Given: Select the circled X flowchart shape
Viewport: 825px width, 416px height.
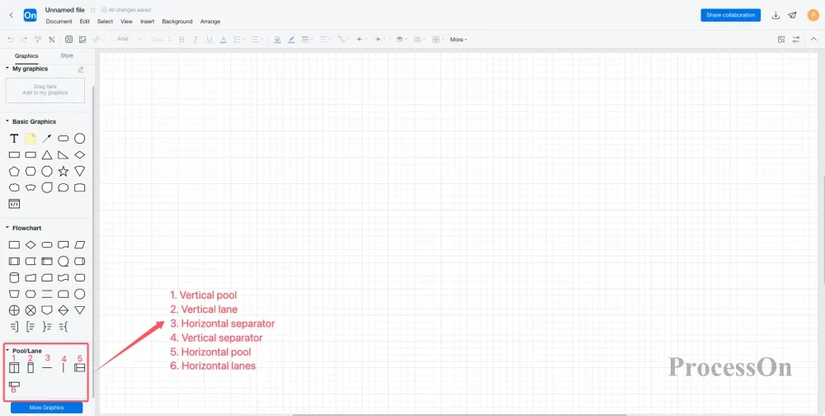Looking at the screenshot, I should click(31, 310).
